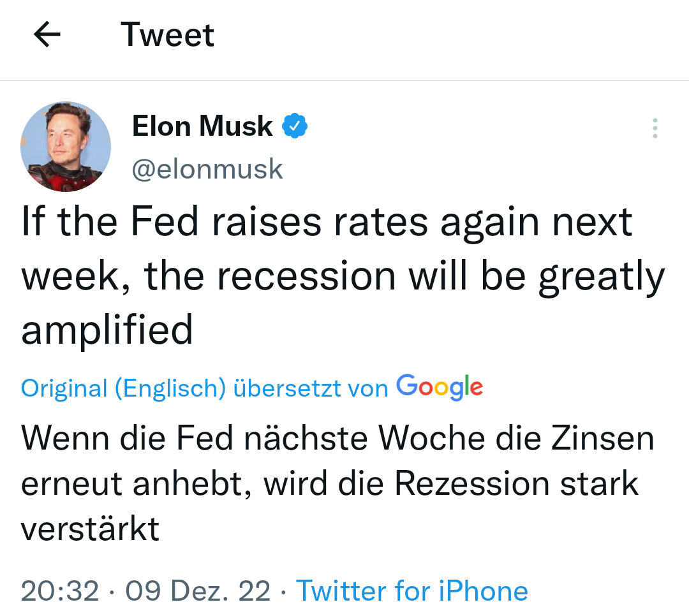Click the 'übersetzt von' label
The width and height of the screenshot is (689, 616).
(311, 388)
